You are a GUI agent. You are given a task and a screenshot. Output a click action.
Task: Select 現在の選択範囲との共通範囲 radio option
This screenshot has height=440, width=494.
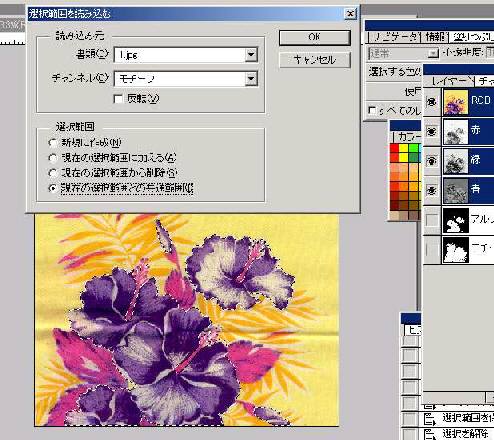53,188
